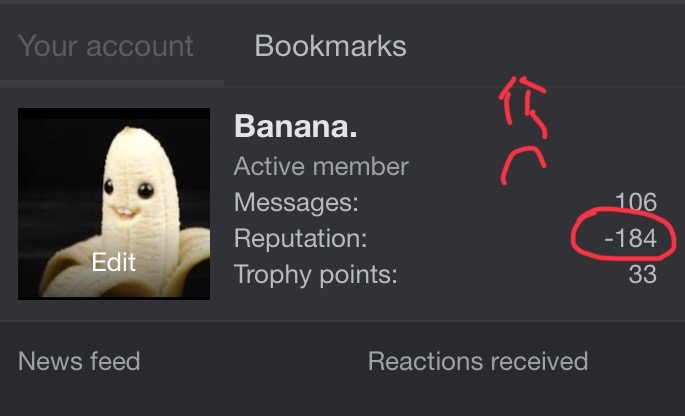Open the Reputation value -184
This screenshot has width=685, height=416.
tap(630, 239)
